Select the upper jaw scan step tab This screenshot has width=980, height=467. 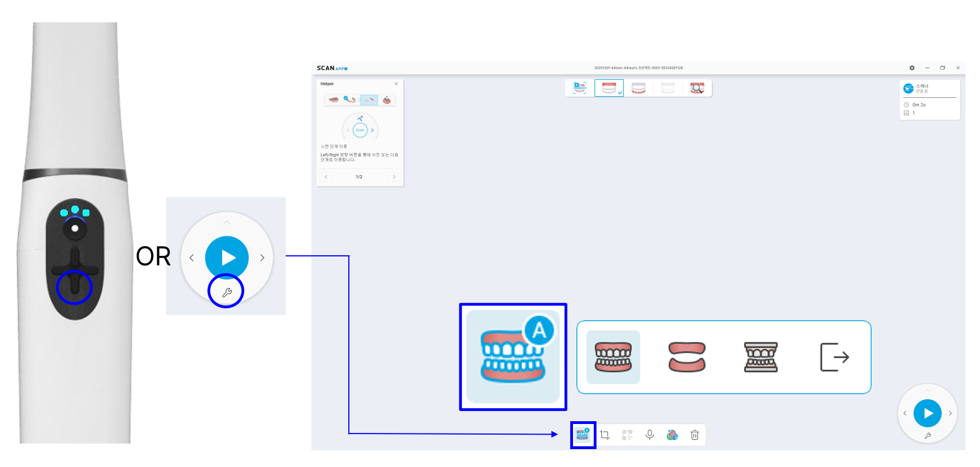point(609,88)
